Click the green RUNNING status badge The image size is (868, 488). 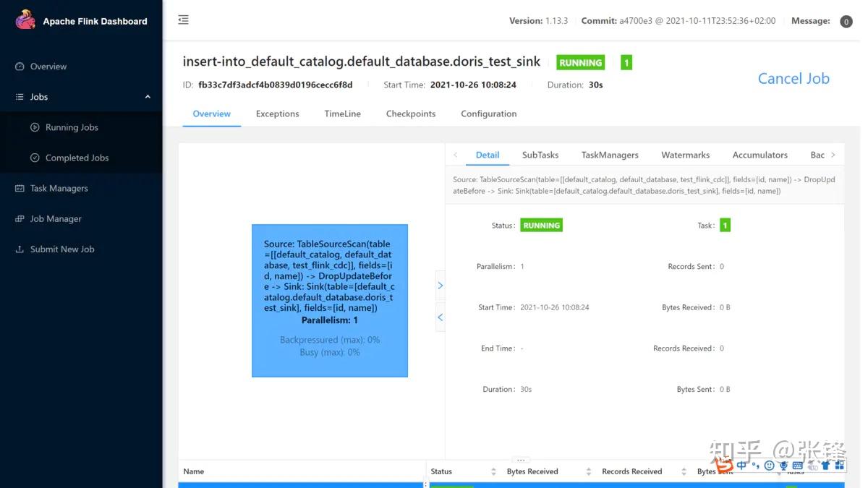[580, 62]
